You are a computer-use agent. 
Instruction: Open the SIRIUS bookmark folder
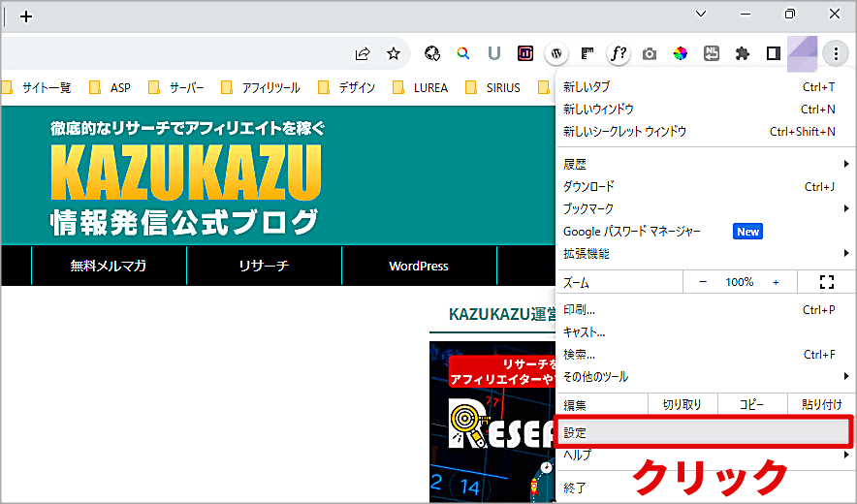492,87
